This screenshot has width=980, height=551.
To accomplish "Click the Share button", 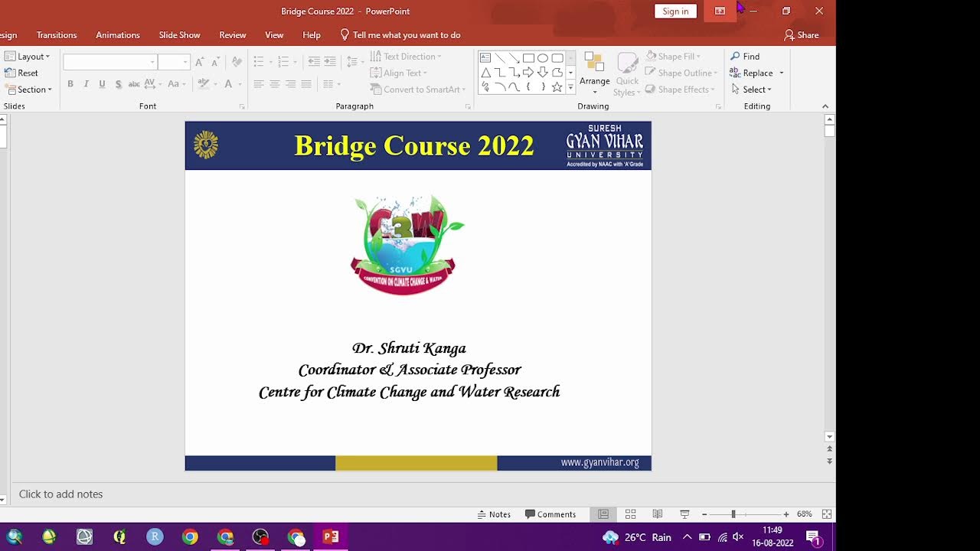I will pyautogui.click(x=802, y=35).
